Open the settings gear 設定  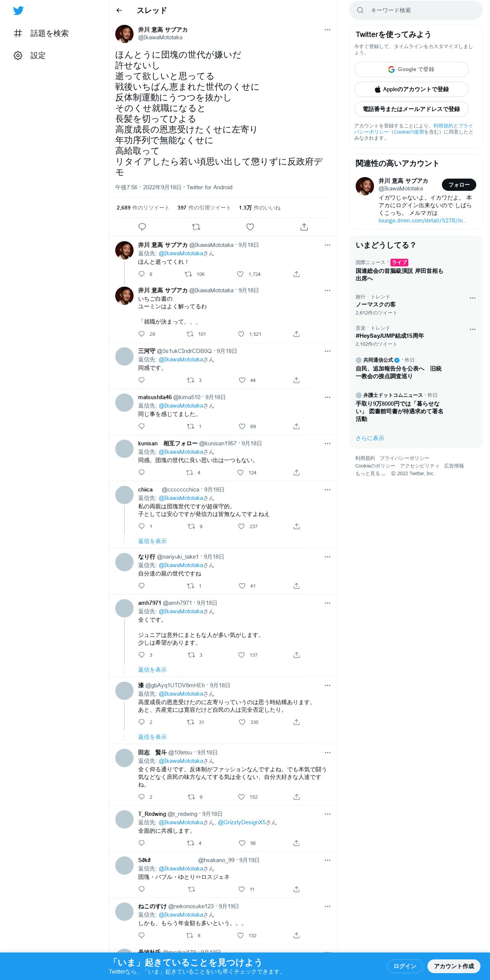[30, 55]
